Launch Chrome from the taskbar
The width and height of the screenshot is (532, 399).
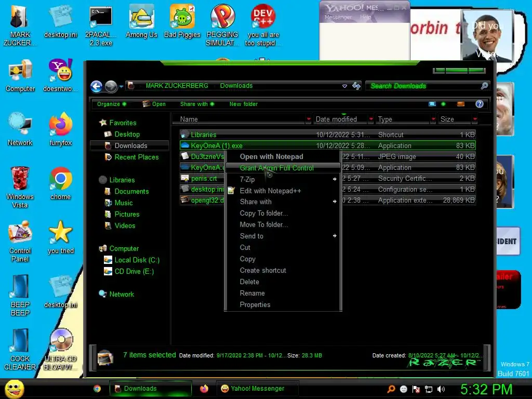pyautogui.click(x=97, y=389)
